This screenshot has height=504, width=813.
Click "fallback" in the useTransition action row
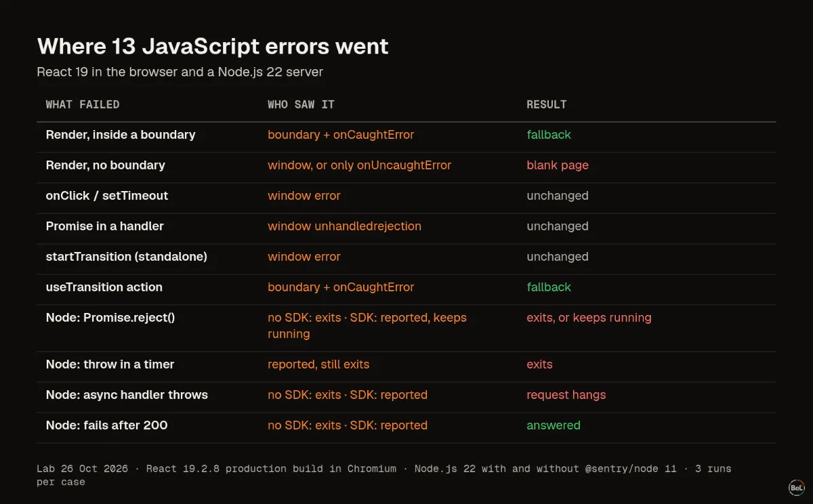[x=549, y=287]
